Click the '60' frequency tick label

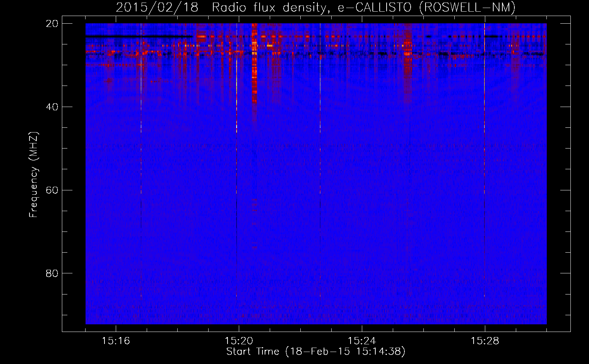52,190
